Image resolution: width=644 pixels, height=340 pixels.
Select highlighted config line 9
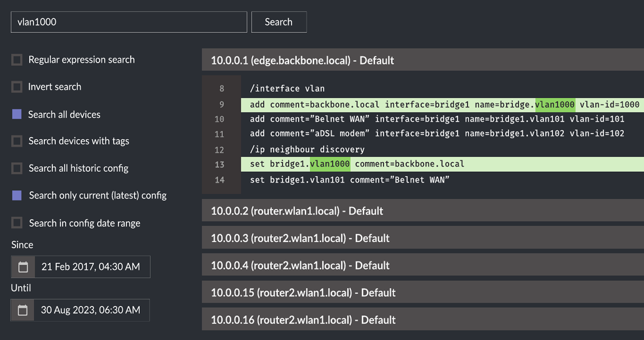pyautogui.click(x=442, y=105)
